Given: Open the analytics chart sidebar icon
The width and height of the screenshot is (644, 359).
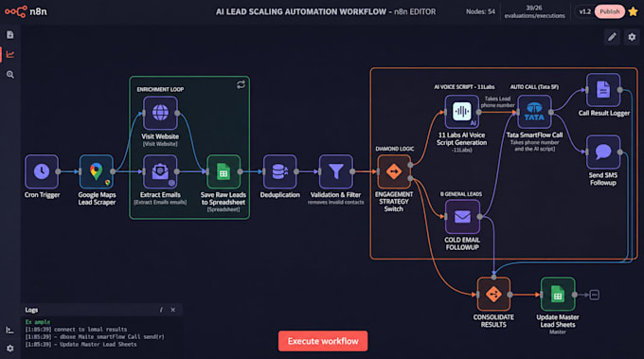Looking at the screenshot, I should [10, 55].
